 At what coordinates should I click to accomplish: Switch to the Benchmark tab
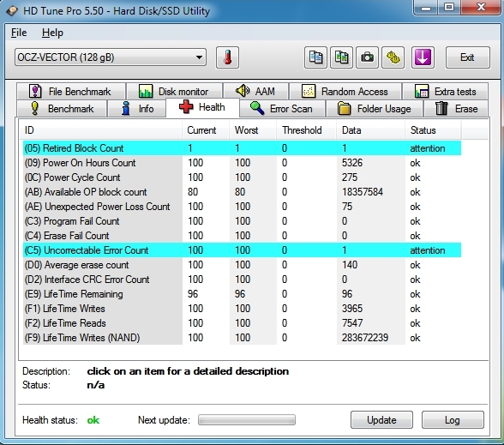click(x=62, y=109)
